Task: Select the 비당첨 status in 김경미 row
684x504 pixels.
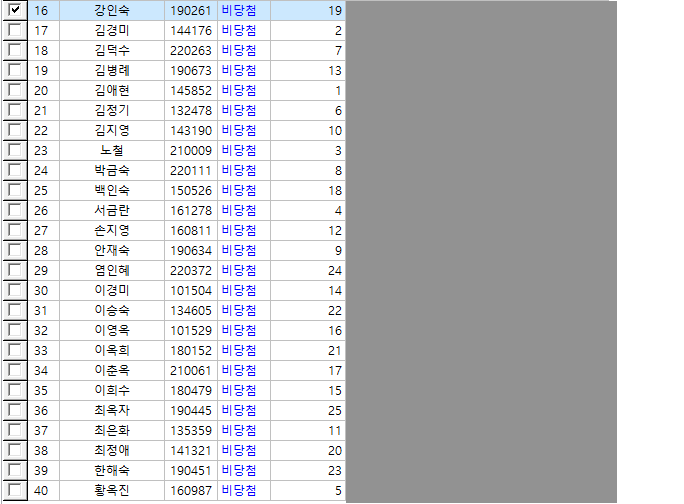Action: pos(239,30)
